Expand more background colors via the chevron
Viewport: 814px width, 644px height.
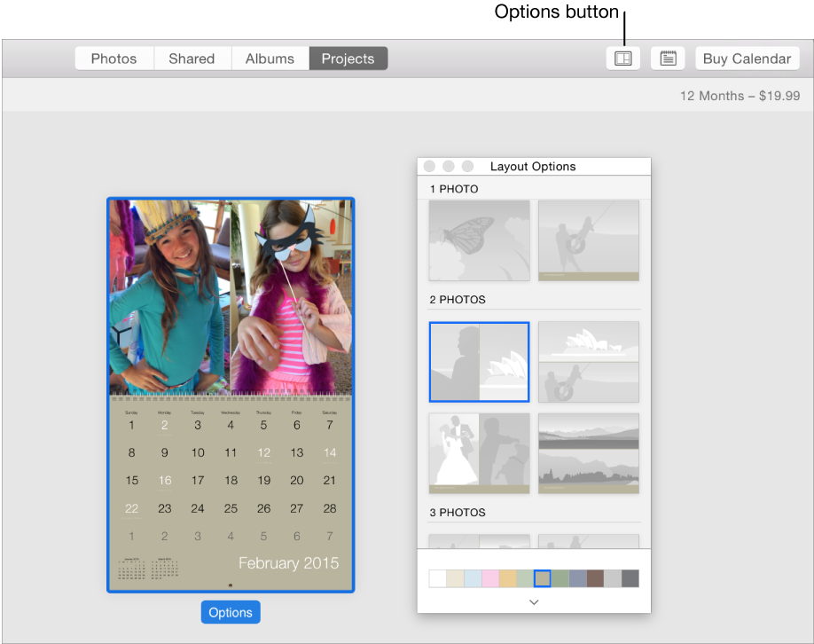tap(534, 601)
